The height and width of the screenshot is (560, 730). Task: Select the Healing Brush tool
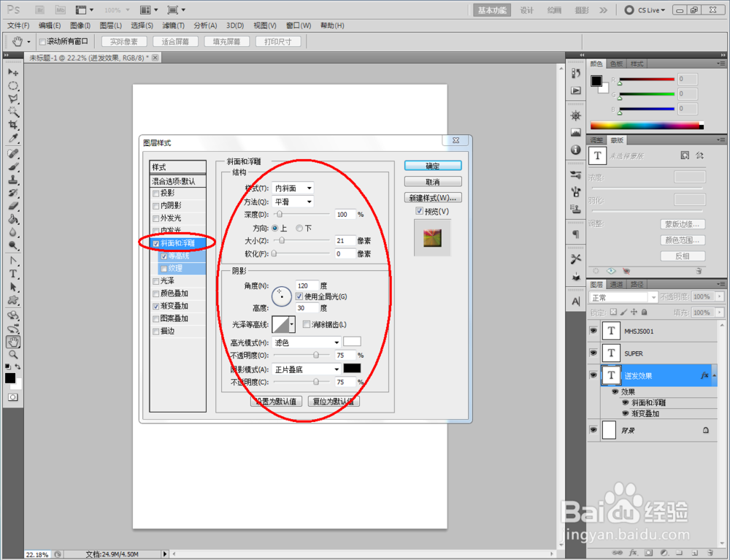click(13, 153)
